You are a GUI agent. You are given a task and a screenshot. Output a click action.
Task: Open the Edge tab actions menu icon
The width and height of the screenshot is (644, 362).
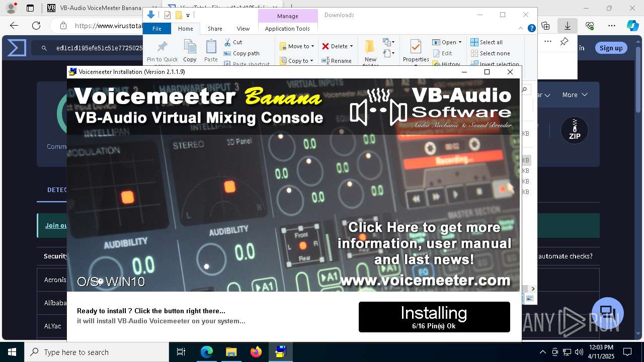click(30, 8)
